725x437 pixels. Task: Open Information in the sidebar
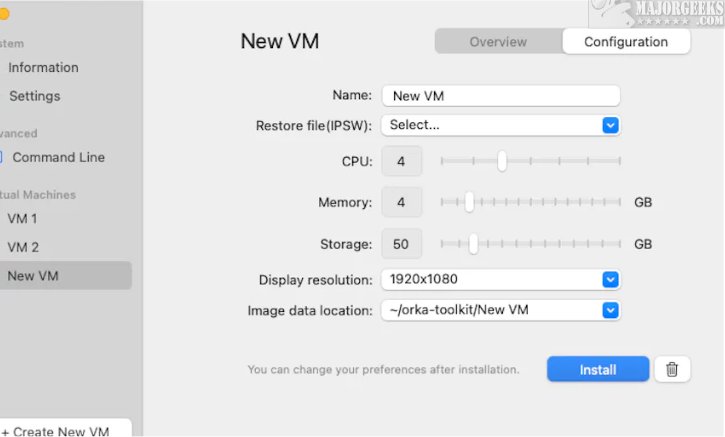pyautogui.click(x=43, y=67)
